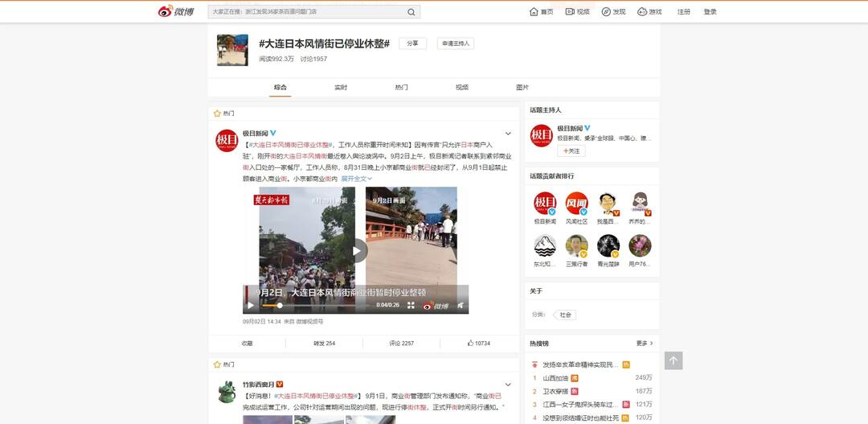Expand full text with 展开全文

pyautogui.click(x=356, y=179)
